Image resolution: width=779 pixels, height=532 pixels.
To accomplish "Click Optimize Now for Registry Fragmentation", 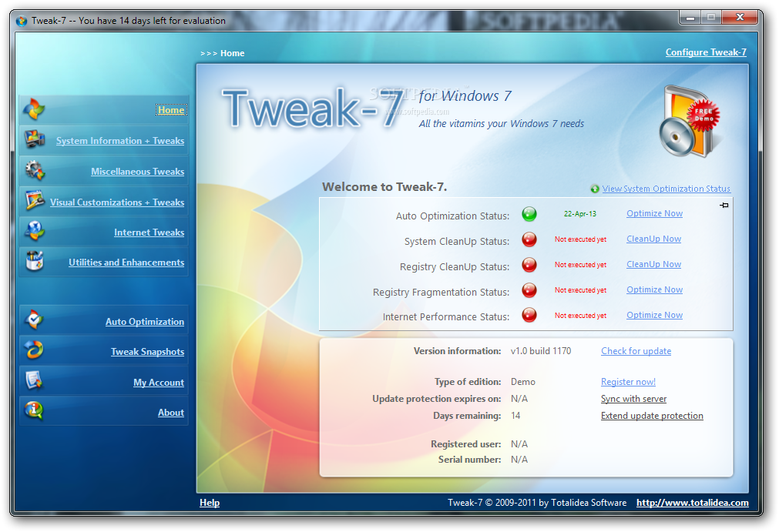I will coord(654,289).
